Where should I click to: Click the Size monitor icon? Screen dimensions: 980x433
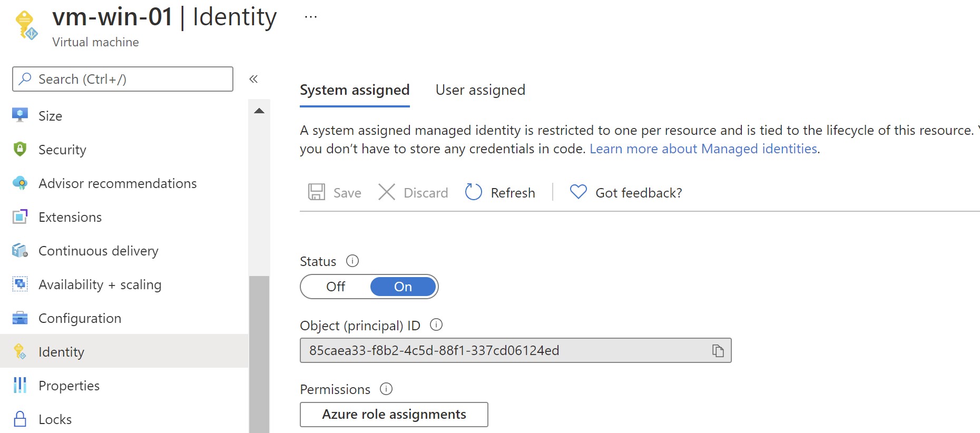point(20,115)
